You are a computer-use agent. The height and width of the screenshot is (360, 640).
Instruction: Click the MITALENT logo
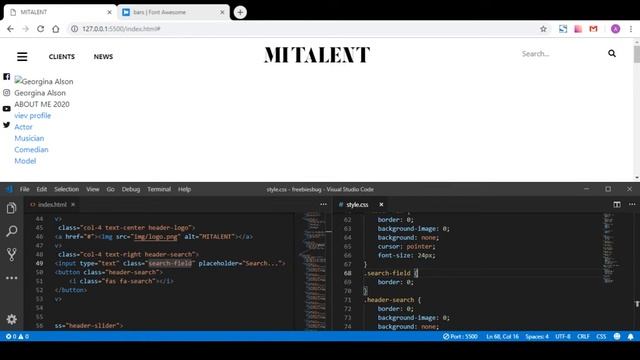(x=317, y=55)
